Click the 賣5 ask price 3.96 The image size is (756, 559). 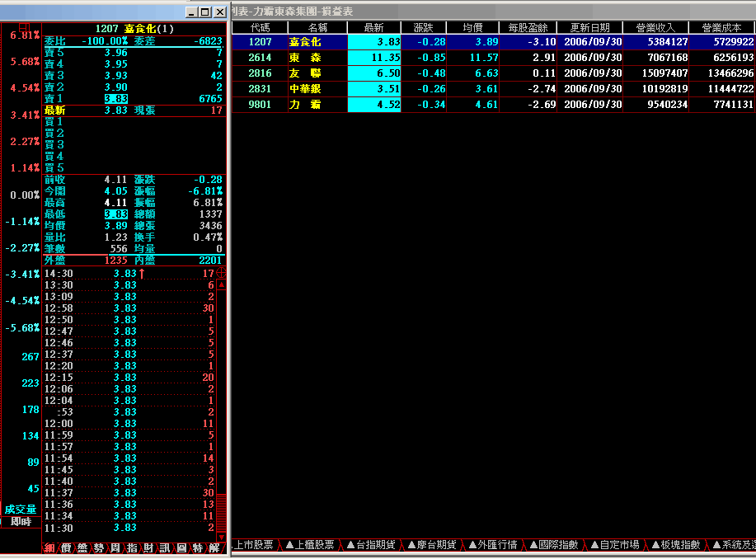click(115, 53)
